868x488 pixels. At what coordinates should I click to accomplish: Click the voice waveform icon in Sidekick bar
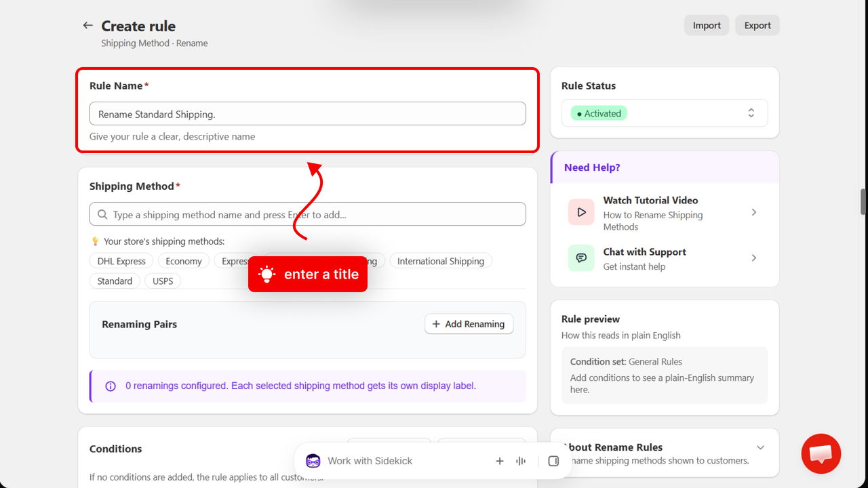tap(521, 461)
